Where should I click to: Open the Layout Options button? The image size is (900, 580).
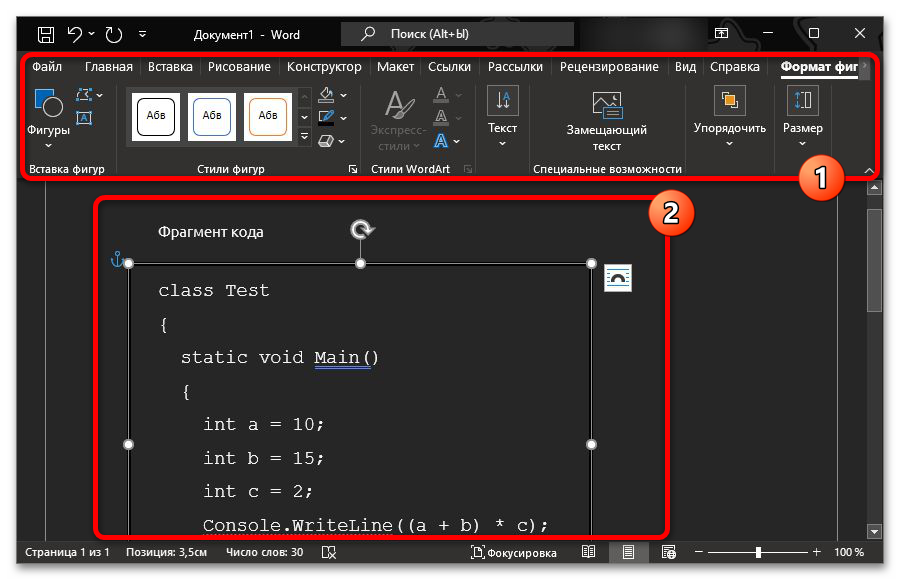coord(618,278)
